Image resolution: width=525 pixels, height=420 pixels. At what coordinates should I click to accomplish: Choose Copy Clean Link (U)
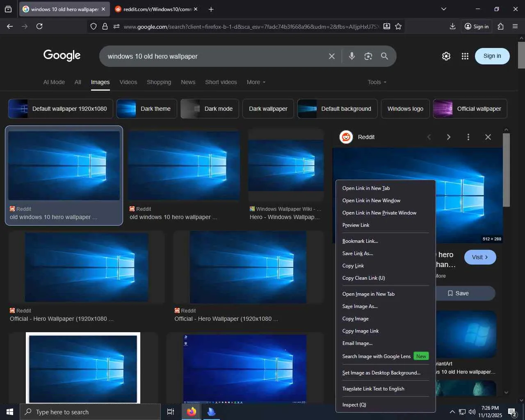click(x=386, y=278)
